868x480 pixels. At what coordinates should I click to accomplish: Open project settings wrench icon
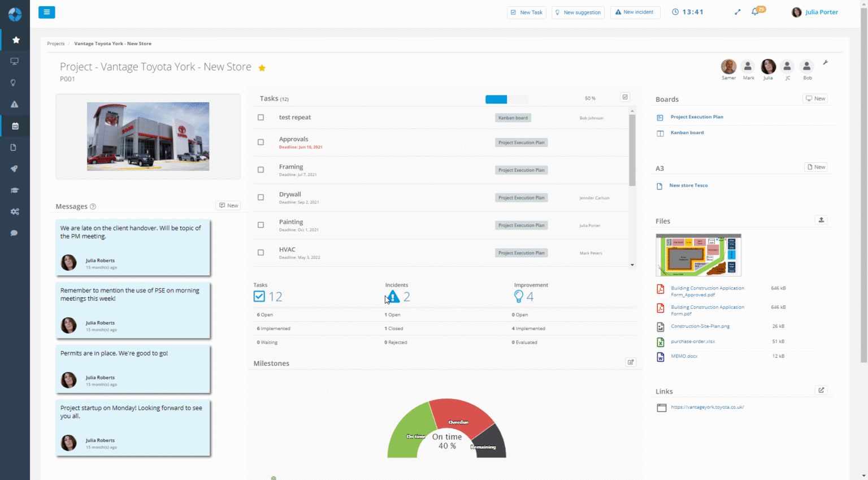click(826, 63)
